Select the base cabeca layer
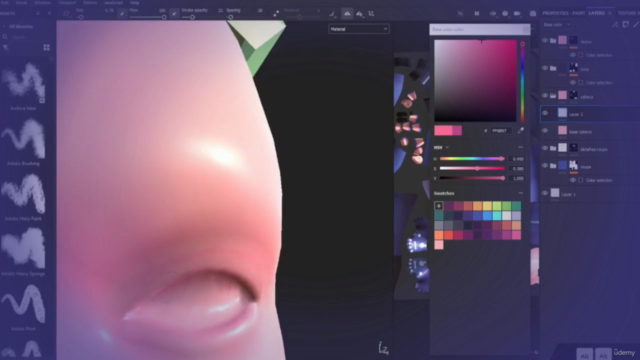Viewport: 640px width, 360px height. pos(590,131)
